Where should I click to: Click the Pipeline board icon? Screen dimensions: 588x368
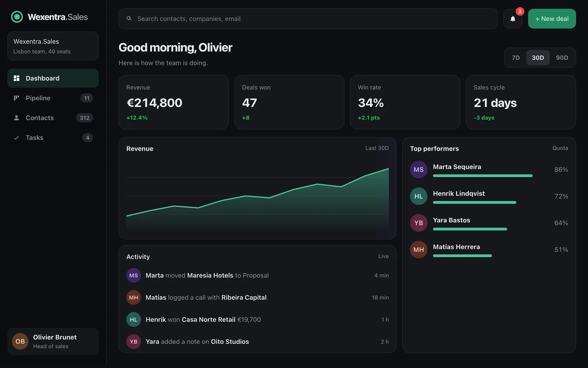click(x=17, y=98)
